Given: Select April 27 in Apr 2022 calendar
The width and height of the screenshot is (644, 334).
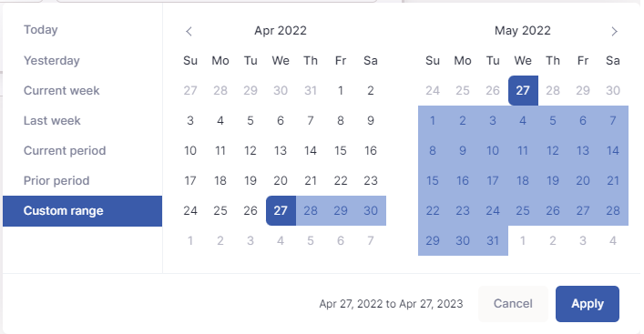Looking at the screenshot, I should (281, 211).
